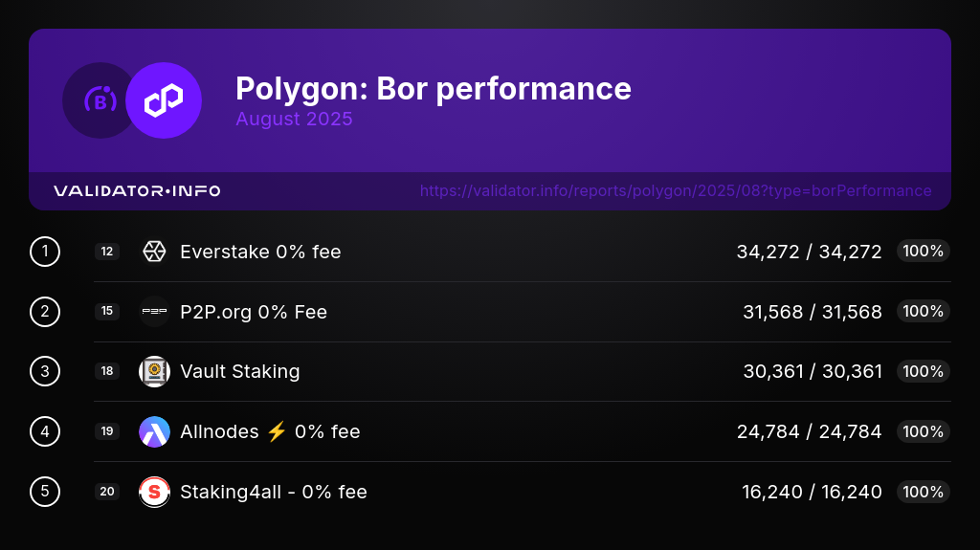Click the Polygon: Bor performance title
This screenshot has width=980, height=550.
pos(433,89)
